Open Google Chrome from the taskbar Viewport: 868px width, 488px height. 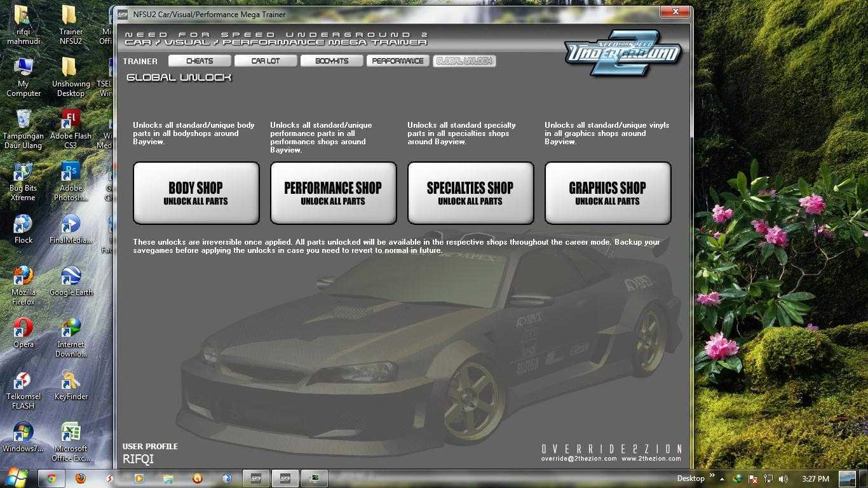point(51,478)
